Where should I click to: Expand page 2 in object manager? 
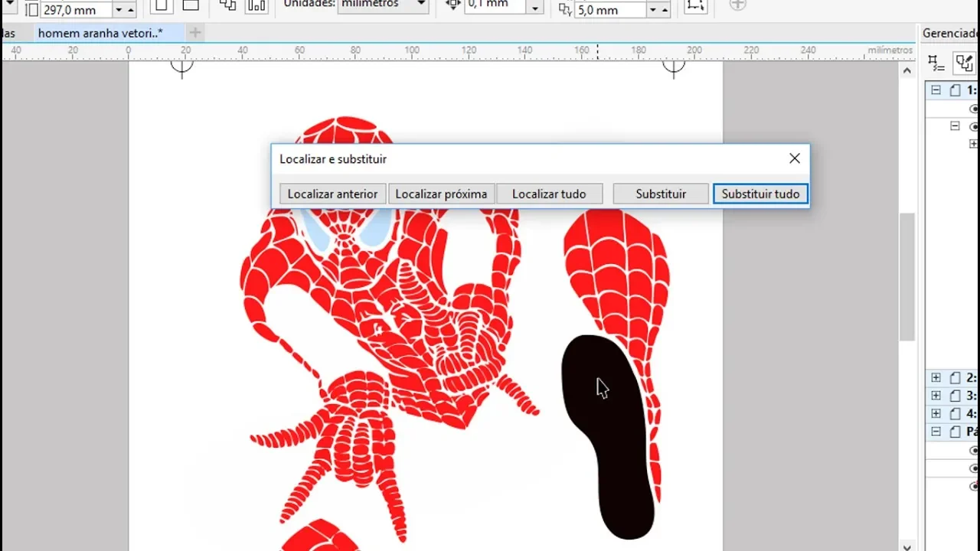pos(936,377)
